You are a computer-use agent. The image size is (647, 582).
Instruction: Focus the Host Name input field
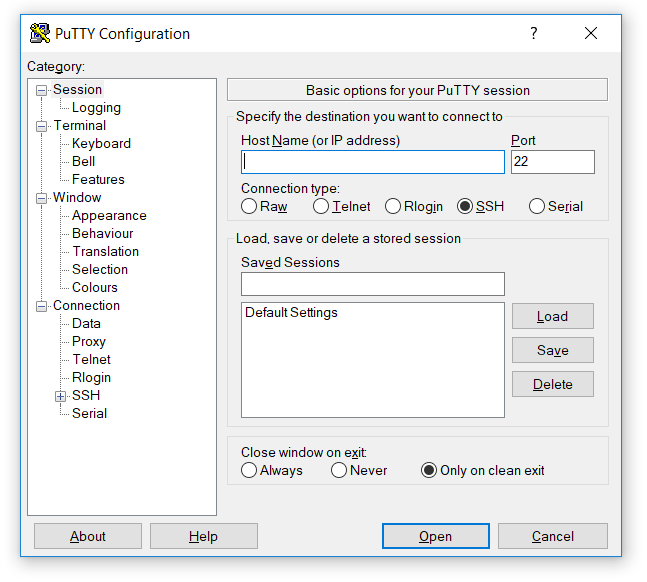point(373,162)
